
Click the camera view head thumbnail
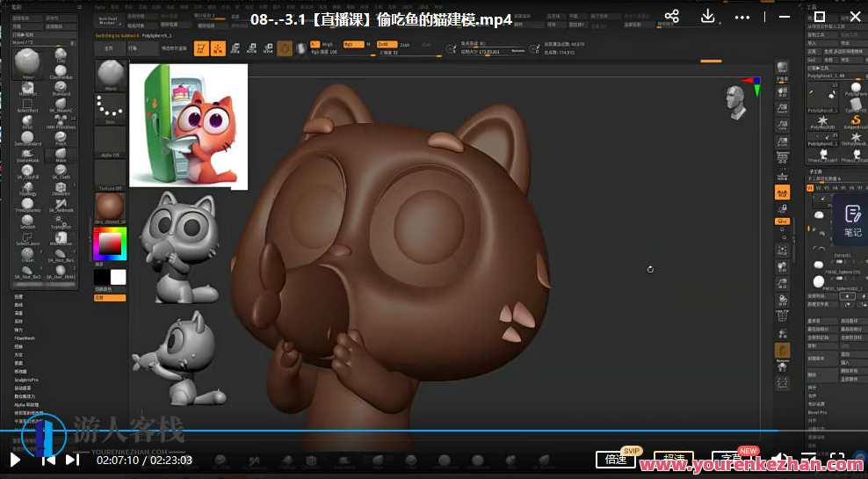(x=735, y=103)
